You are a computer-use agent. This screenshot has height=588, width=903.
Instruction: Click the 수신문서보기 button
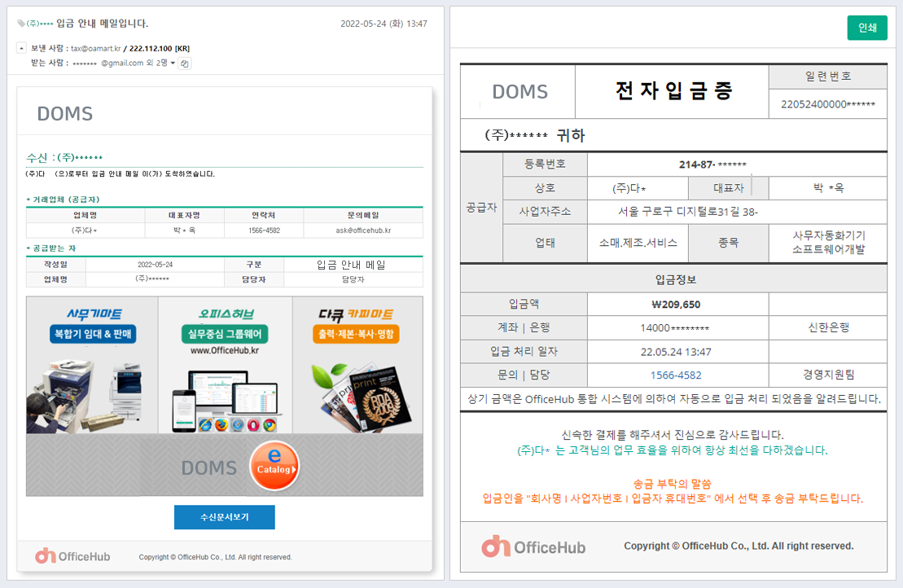pyautogui.click(x=225, y=517)
